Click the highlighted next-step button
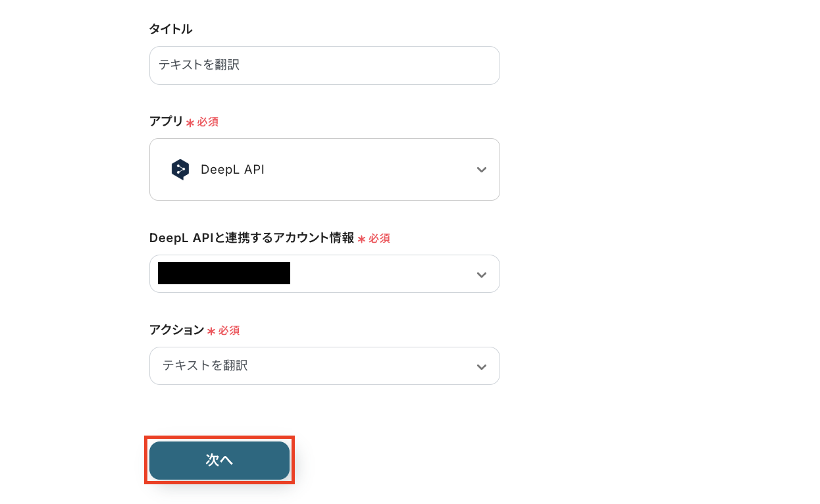 click(x=219, y=461)
